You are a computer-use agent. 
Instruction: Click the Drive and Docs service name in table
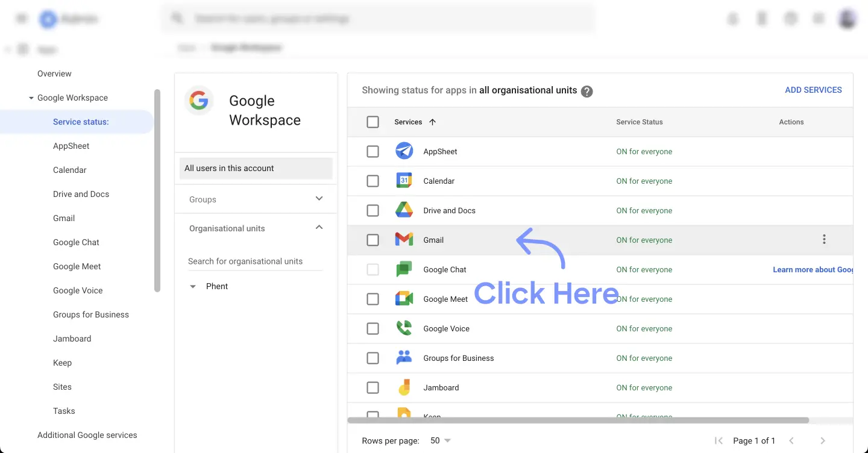449,210
